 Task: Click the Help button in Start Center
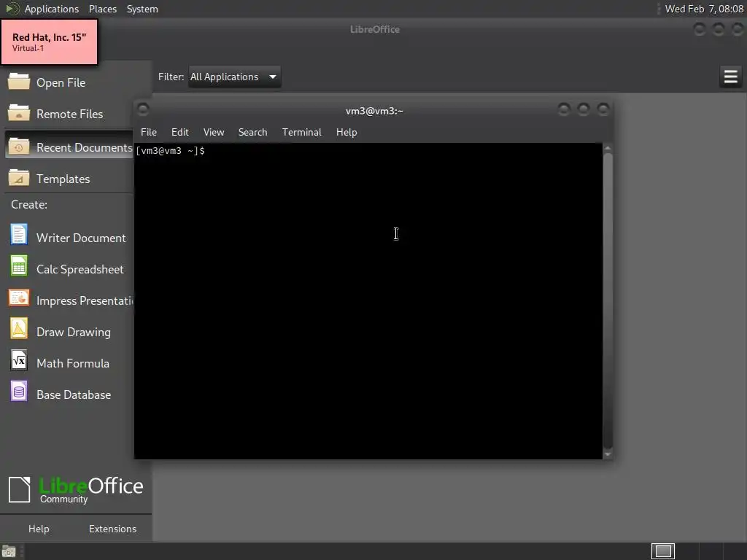pos(39,529)
